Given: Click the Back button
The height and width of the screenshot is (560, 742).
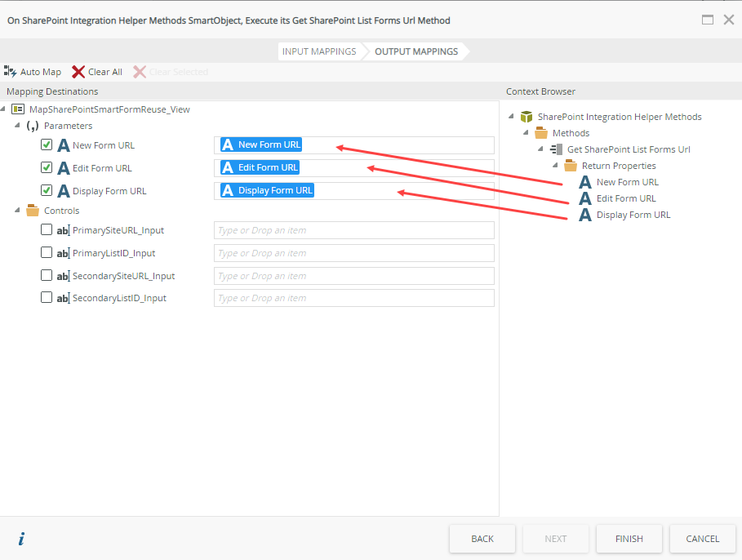Looking at the screenshot, I should [x=482, y=539].
